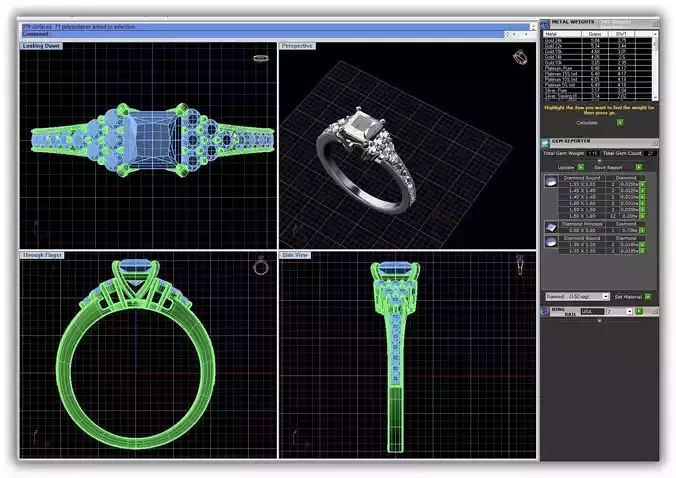Click the Total Gem Count value field
This screenshot has height=478, width=676.
[650, 153]
